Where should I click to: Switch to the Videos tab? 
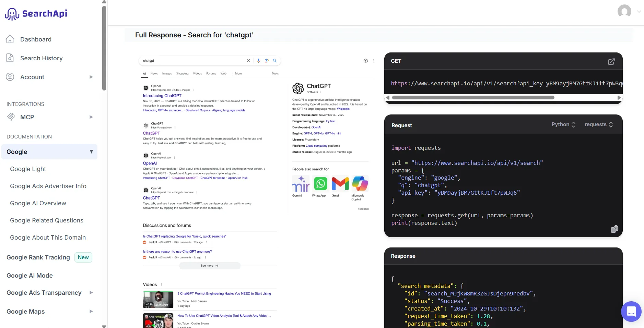197,73
